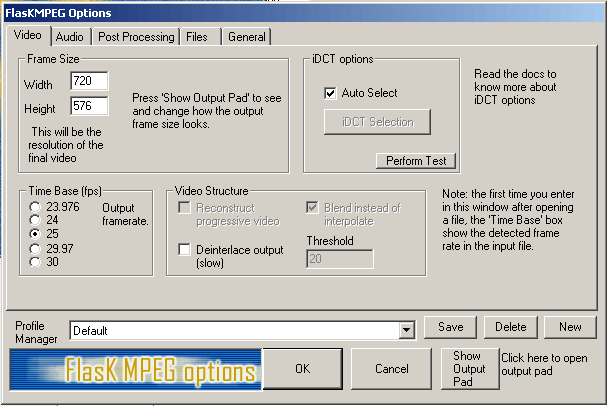Viewport: 607px width, 406px height.
Task: Click "Press 'Show Output Pad' to see" text
Action: [x=207, y=111]
